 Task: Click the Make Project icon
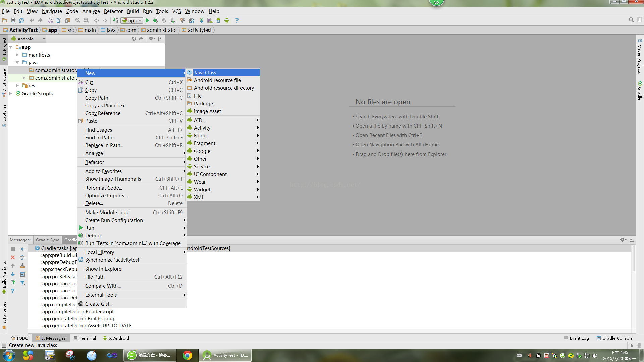[x=115, y=20]
